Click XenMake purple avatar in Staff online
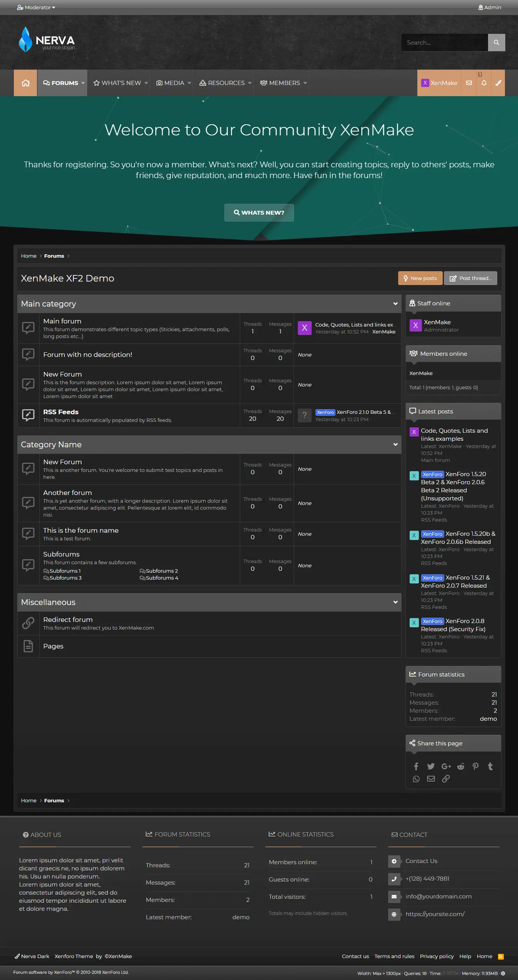Viewport: 518px width, 980px height. click(415, 325)
